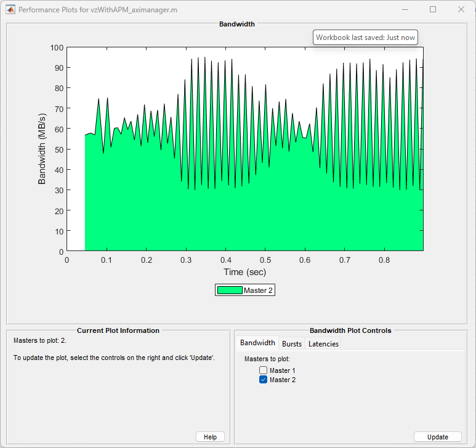476x448 pixels.
Task: Uncheck the Master 2 checkbox
Action: pyautogui.click(x=264, y=380)
